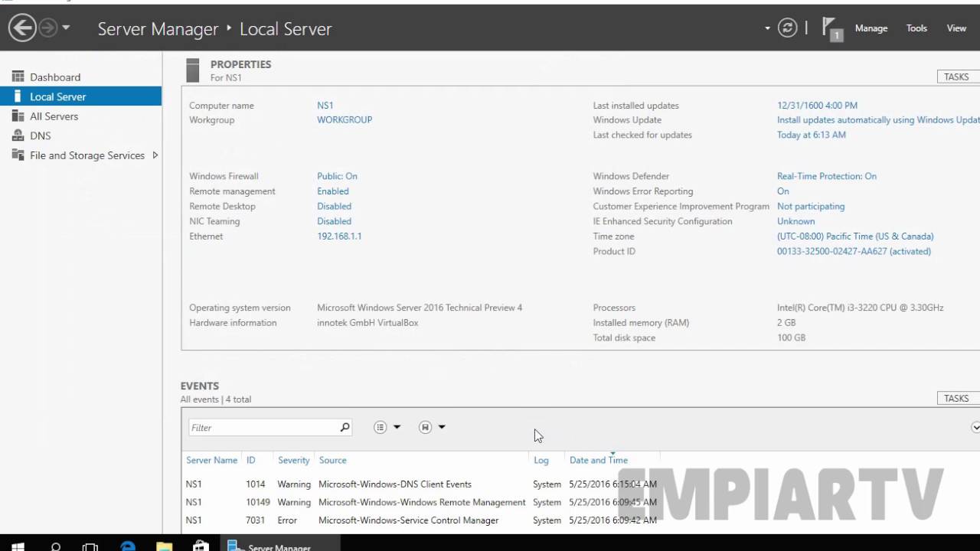Click the Product ID activated link
This screenshot has height=551, width=980.
click(x=854, y=251)
